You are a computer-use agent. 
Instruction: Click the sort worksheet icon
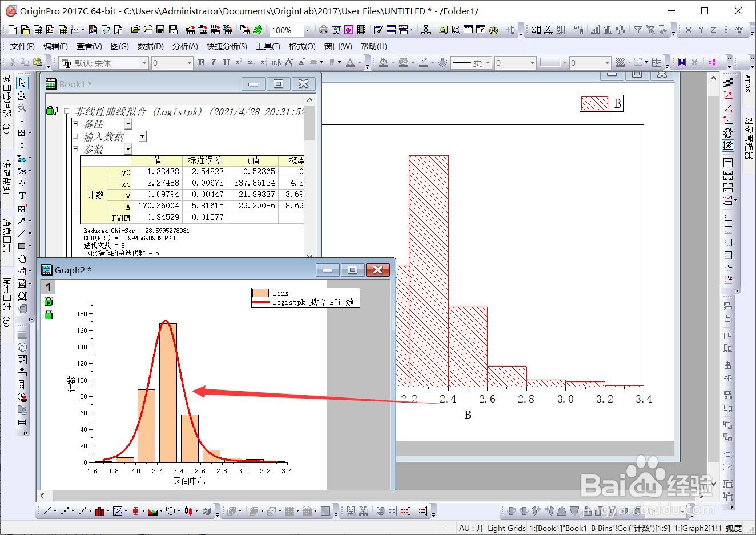coord(561,30)
